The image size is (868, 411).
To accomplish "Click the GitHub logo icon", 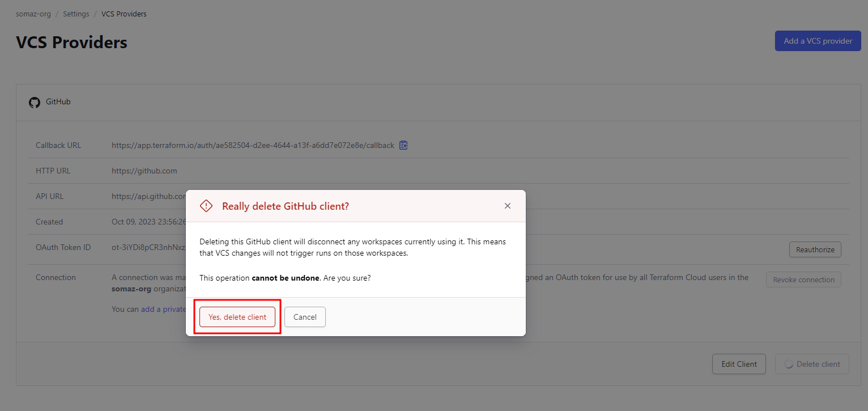I will (35, 102).
